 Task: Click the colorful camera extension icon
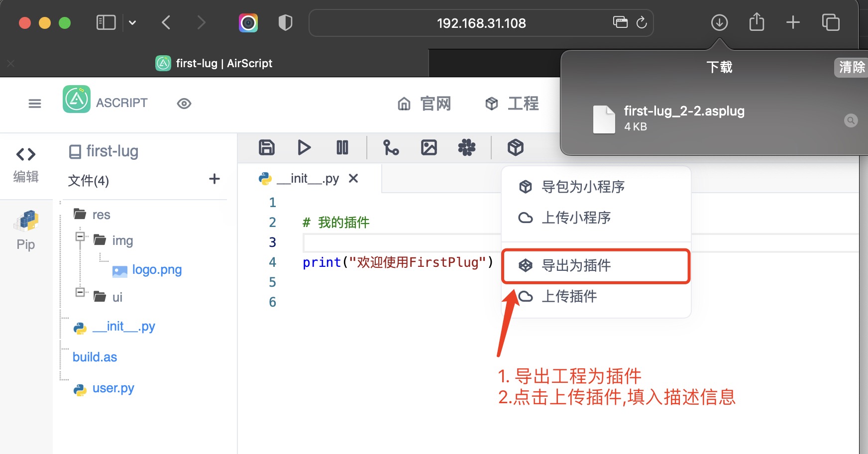[x=248, y=22]
